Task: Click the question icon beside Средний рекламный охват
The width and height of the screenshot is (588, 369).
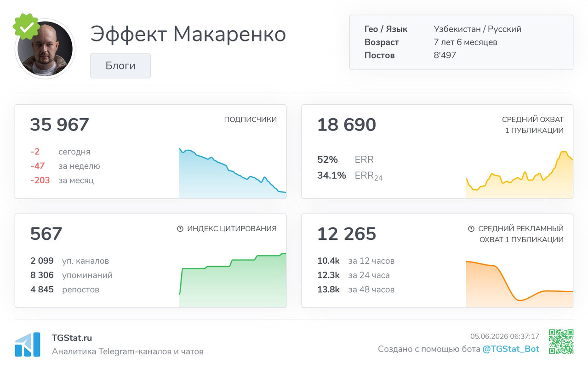Action: [471, 228]
